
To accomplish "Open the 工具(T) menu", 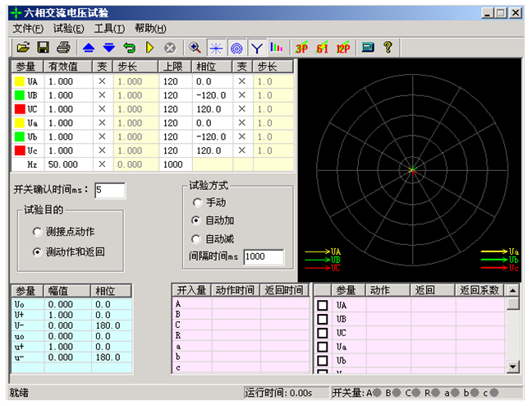I will [x=109, y=29].
